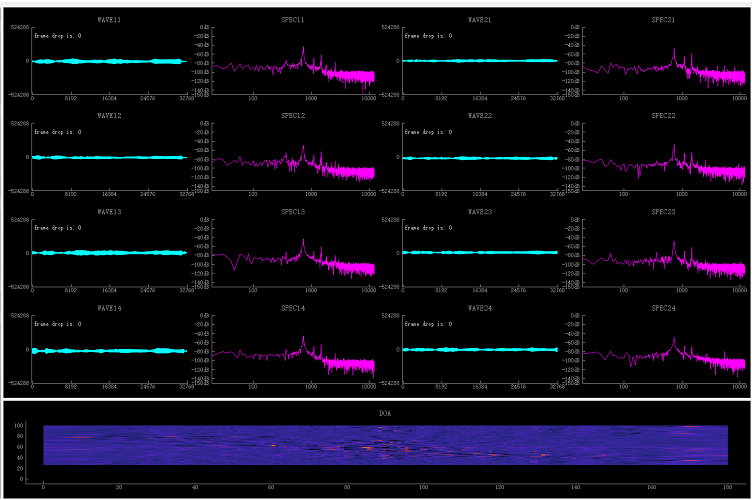The image size is (752, 500).
Task: Select the SPEC12 plot title
Action: pyautogui.click(x=292, y=115)
